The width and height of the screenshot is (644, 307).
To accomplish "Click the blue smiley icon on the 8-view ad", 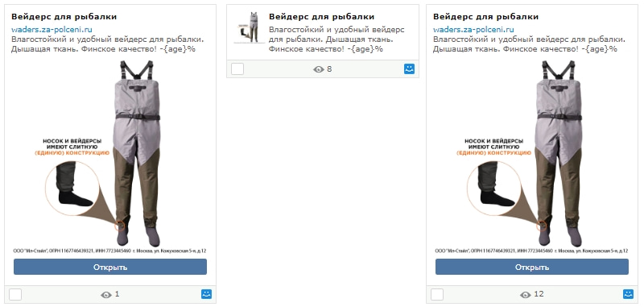I will click(409, 69).
